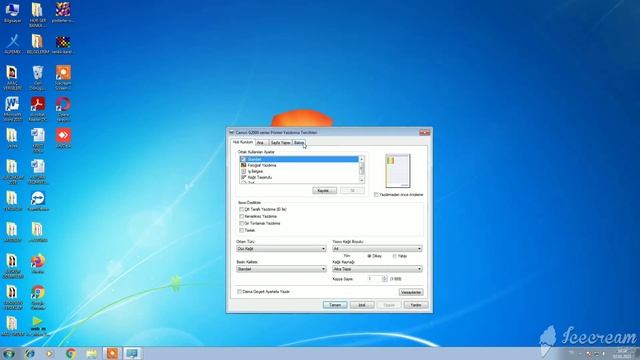Screen dimensions: 640x360
Task: Click the İptal button
Action: click(x=362, y=305)
